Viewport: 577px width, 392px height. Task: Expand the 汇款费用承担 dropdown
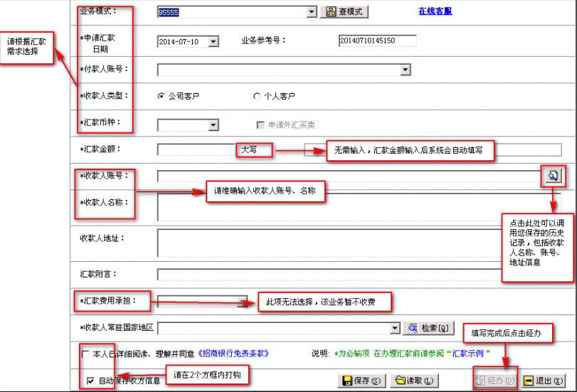(x=243, y=302)
